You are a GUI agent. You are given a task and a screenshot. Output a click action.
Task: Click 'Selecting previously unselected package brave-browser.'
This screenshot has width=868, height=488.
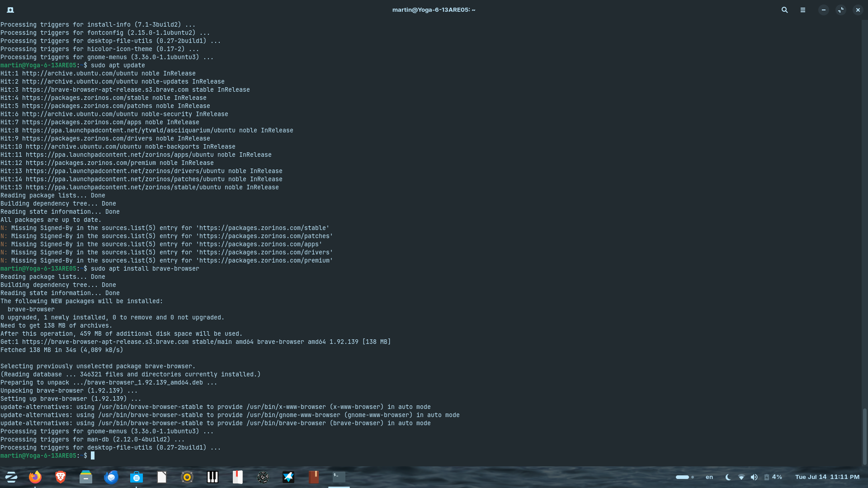coord(98,366)
